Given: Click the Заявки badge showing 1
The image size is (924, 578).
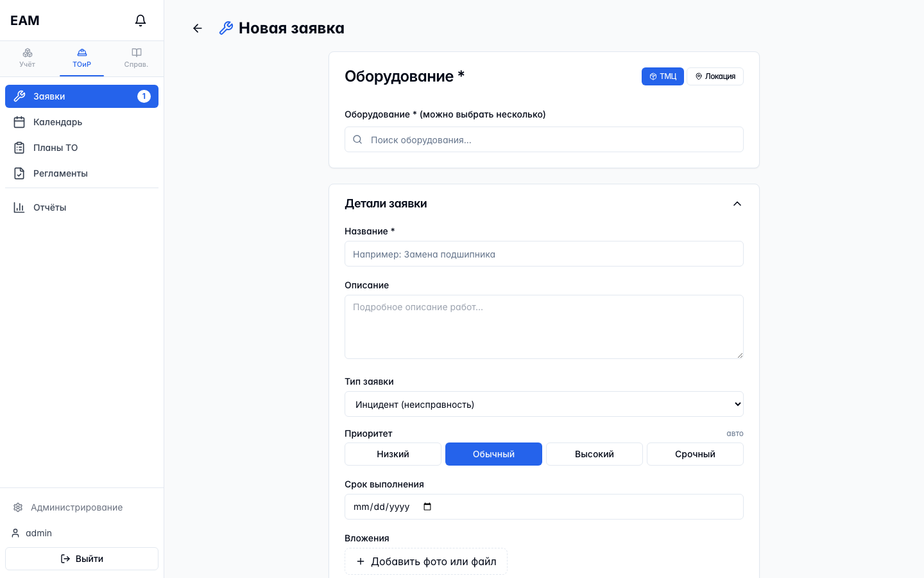Looking at the screenshot, I should coord(144,96).
